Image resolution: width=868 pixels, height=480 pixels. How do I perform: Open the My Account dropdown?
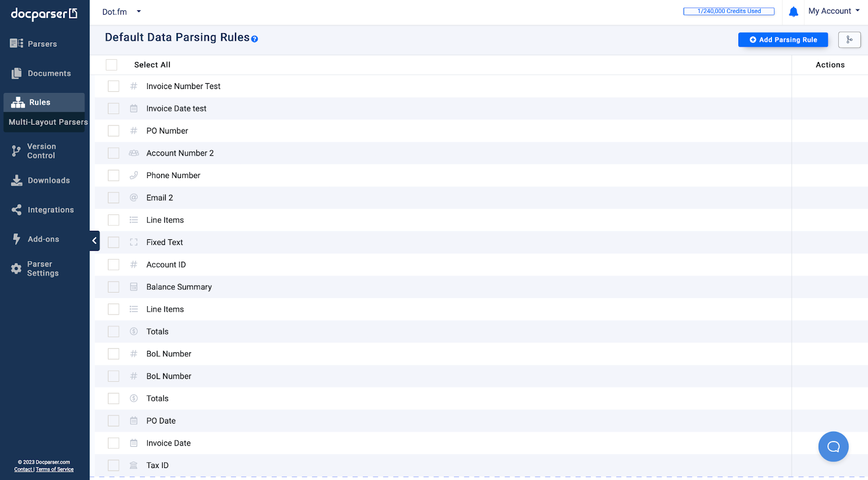point(834,11)
